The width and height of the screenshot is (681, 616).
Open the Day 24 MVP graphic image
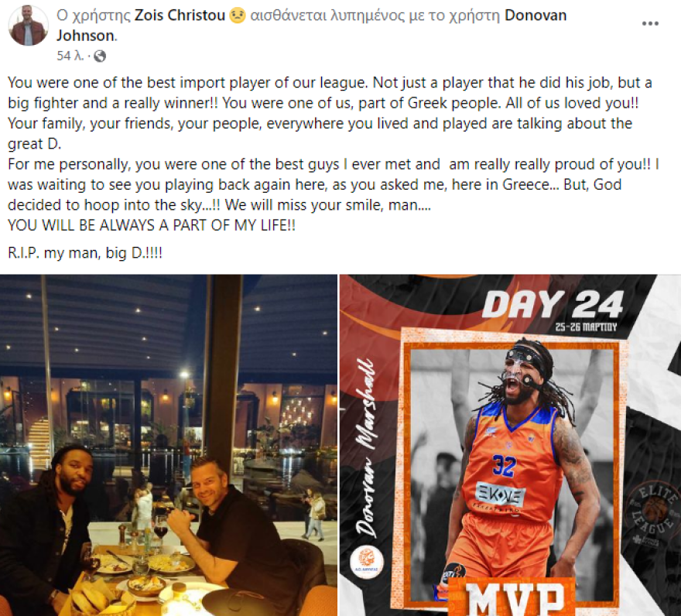click(510, 445)
